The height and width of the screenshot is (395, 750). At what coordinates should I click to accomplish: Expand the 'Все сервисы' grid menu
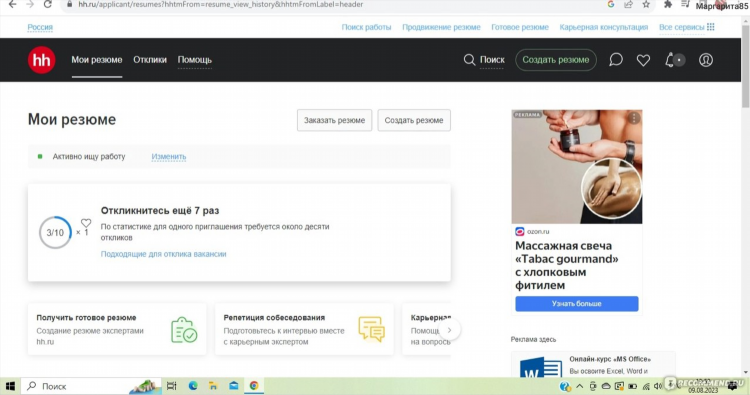tap(686, 27)
